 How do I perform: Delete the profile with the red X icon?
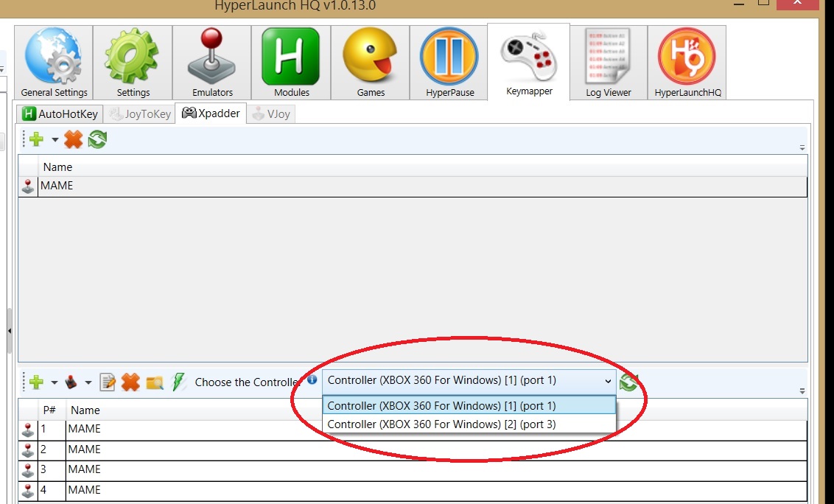click(130, 382)
